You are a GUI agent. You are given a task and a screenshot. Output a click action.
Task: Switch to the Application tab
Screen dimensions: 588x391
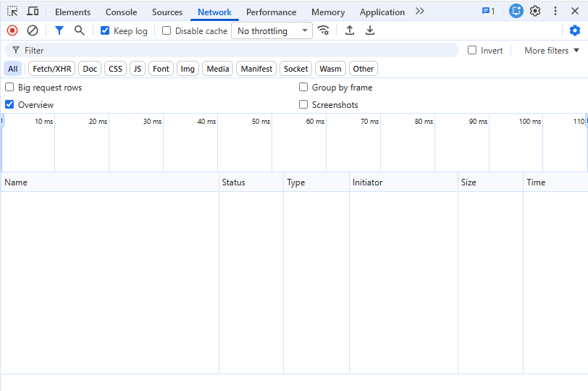tap(382, 12)
